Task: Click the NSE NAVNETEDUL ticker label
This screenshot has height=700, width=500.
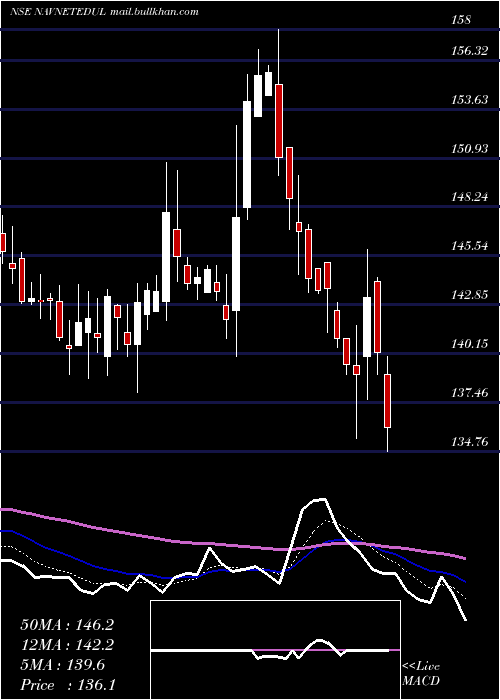Action: pos(58,12)
